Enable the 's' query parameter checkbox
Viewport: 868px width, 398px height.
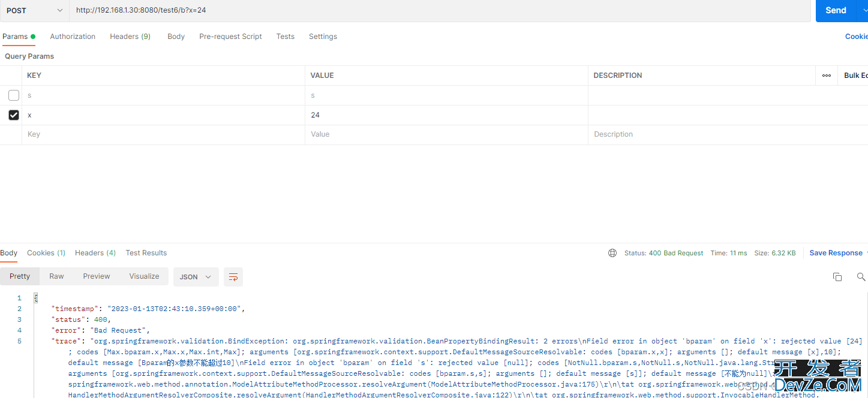coord(14,95)
